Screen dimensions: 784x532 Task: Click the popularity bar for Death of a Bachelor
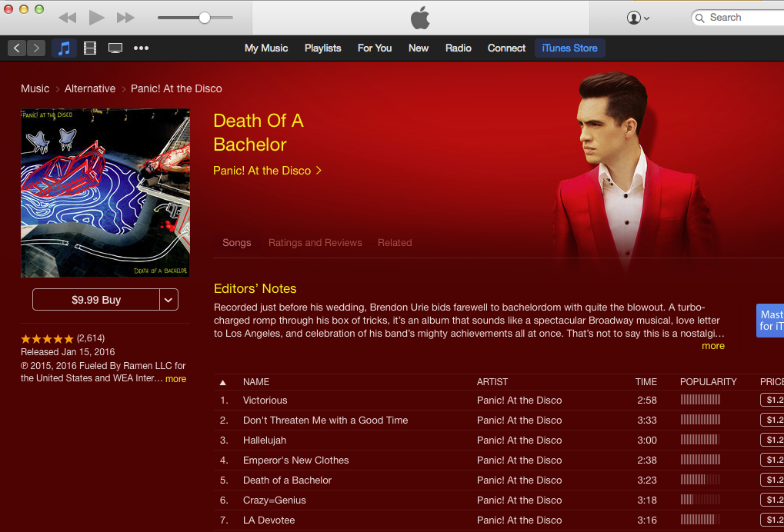point(700,480)
